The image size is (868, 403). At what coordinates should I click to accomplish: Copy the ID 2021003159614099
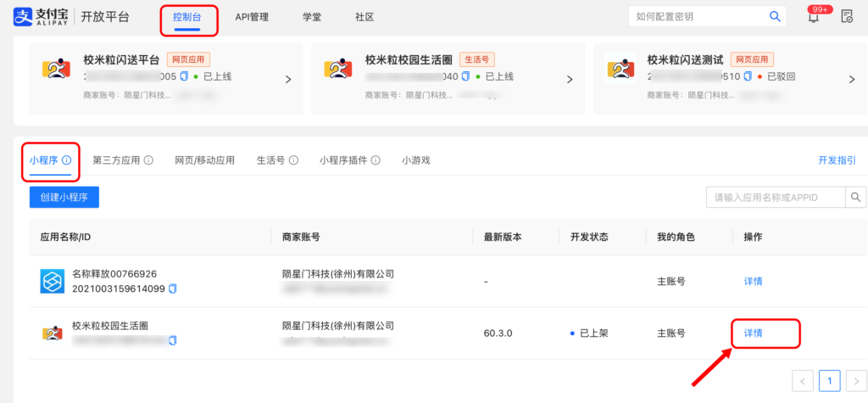pyautogui.click(x=173, y=288)
